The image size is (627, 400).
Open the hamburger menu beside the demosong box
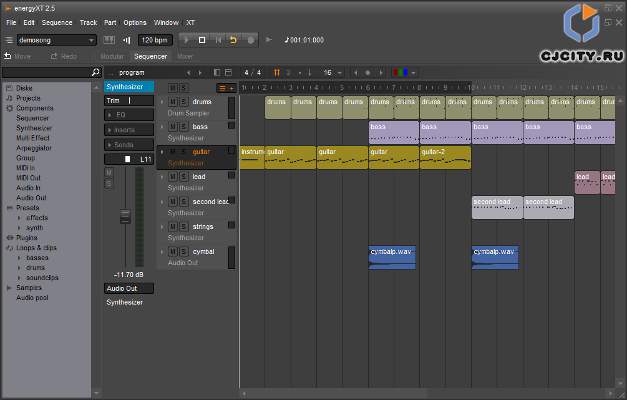pos(8,40)
